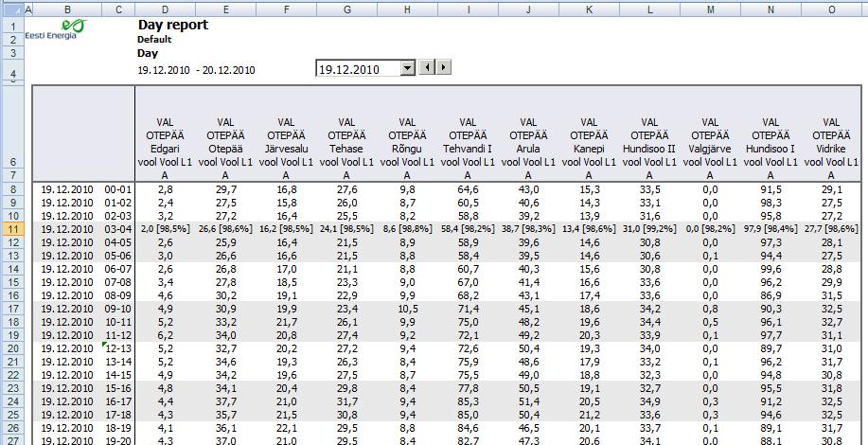
Task: Select cell with value 97,9 [98,4%]
Action: coord(771,229)
